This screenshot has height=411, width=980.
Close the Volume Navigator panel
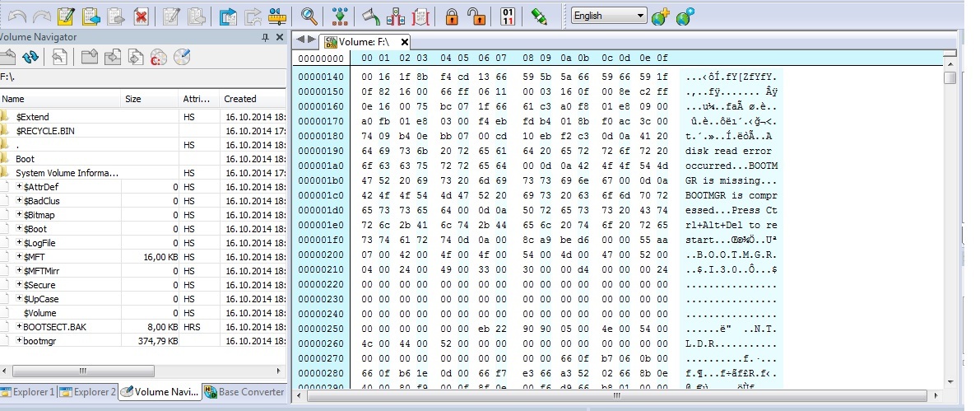pos(280,38)
